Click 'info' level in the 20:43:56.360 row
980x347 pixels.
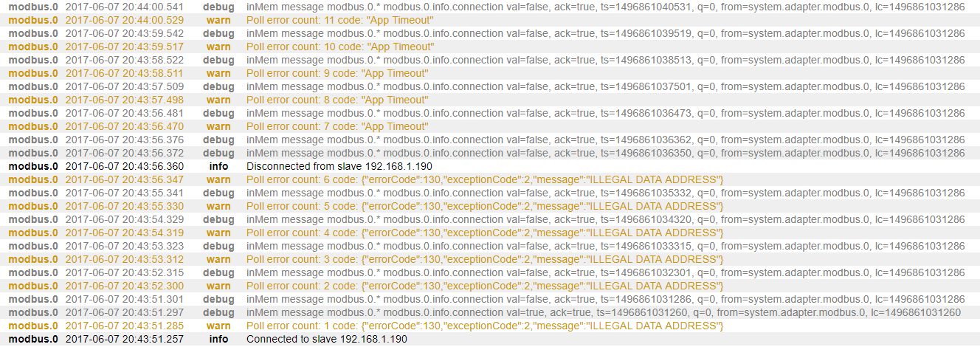[218, 166]
